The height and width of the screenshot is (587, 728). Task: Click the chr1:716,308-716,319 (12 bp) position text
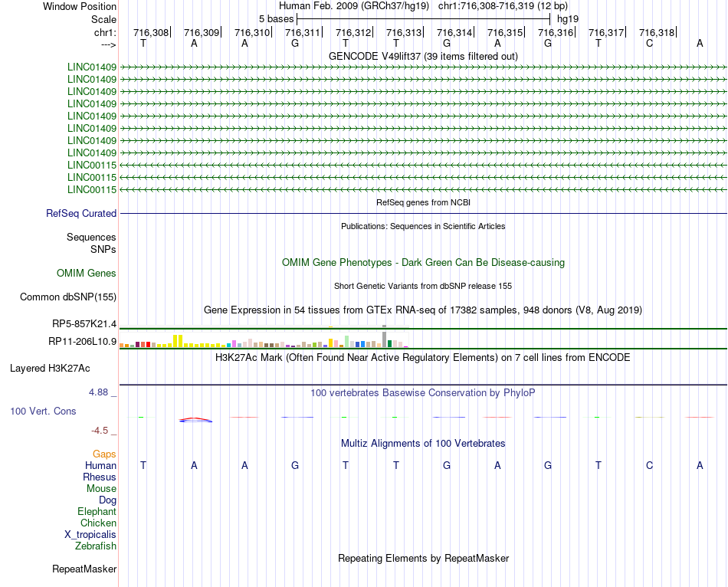coord(503,6)
